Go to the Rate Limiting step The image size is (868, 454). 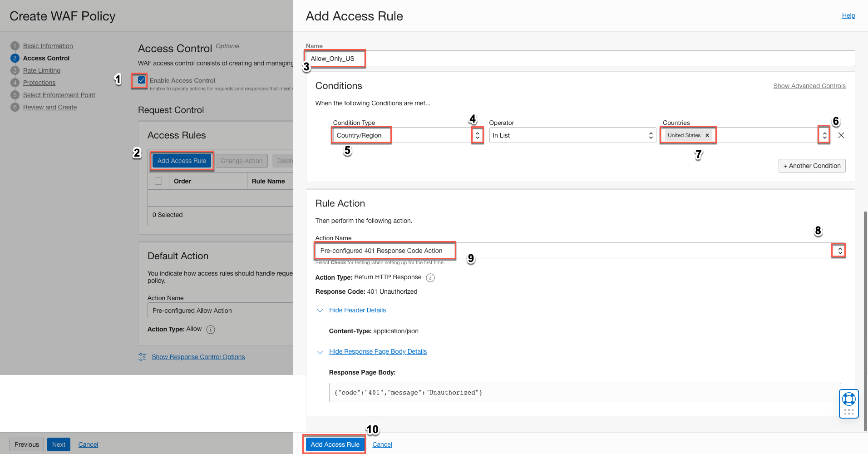pyautogui.click(x=41, y=70)
